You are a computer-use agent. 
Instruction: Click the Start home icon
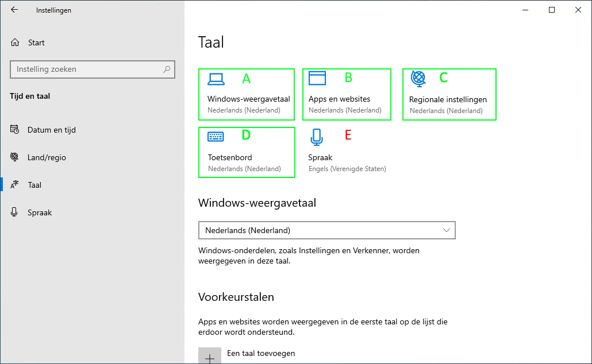(x=15, y=42)
